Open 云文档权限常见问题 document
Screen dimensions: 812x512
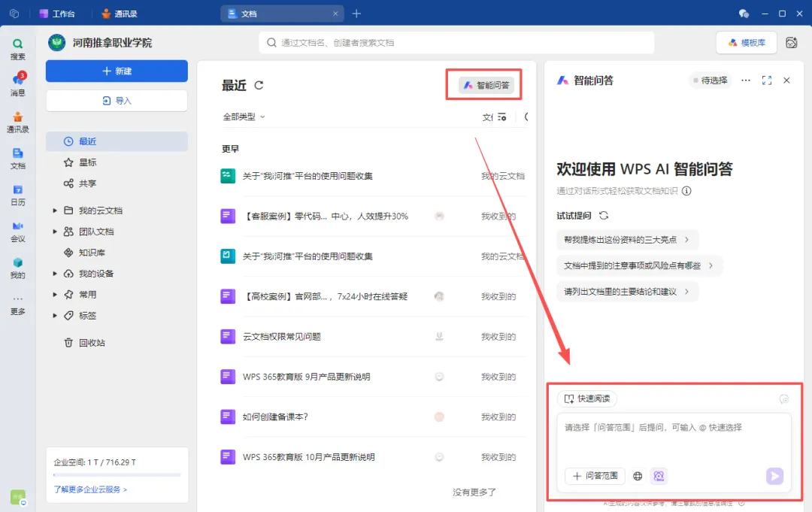[x=282, y=337]
